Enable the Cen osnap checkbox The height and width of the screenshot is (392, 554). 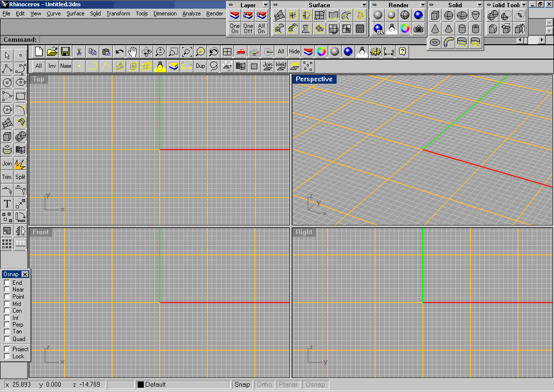point(7,311)
